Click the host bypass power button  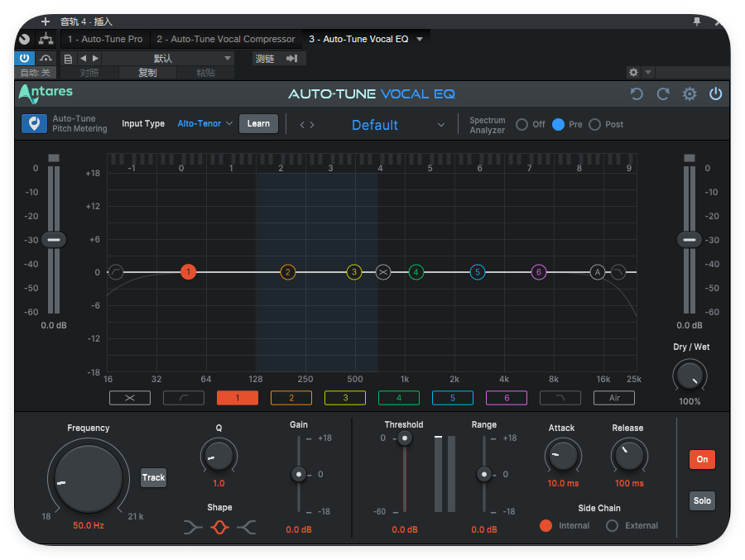tap(24, 58)
